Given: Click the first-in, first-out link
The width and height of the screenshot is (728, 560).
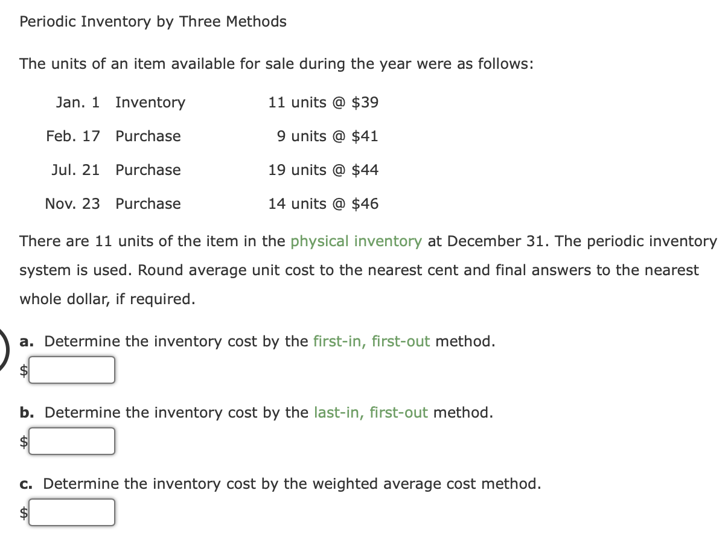Looking at the screenshot, I should 372,341.
